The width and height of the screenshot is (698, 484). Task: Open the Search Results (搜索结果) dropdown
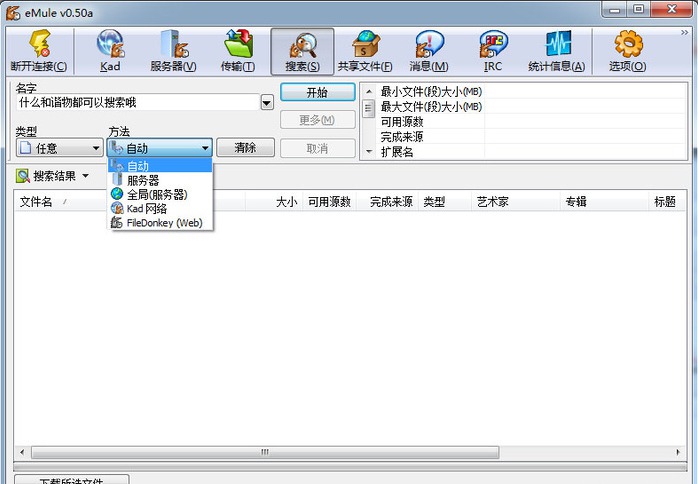tap(85, 176)
